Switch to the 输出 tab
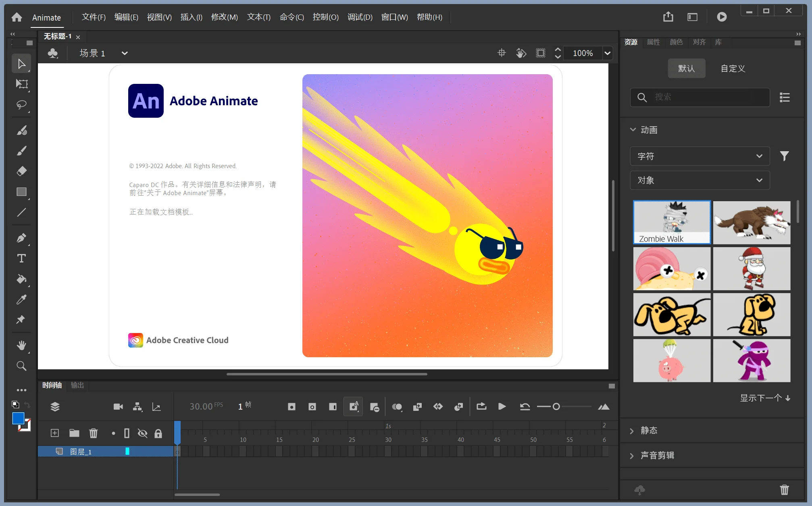Viewport: 812px width, 506px height. coord(77,385)
